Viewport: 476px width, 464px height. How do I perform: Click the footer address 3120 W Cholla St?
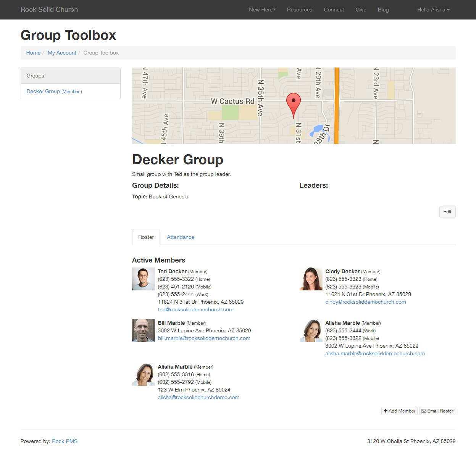(x=411, y=441)
